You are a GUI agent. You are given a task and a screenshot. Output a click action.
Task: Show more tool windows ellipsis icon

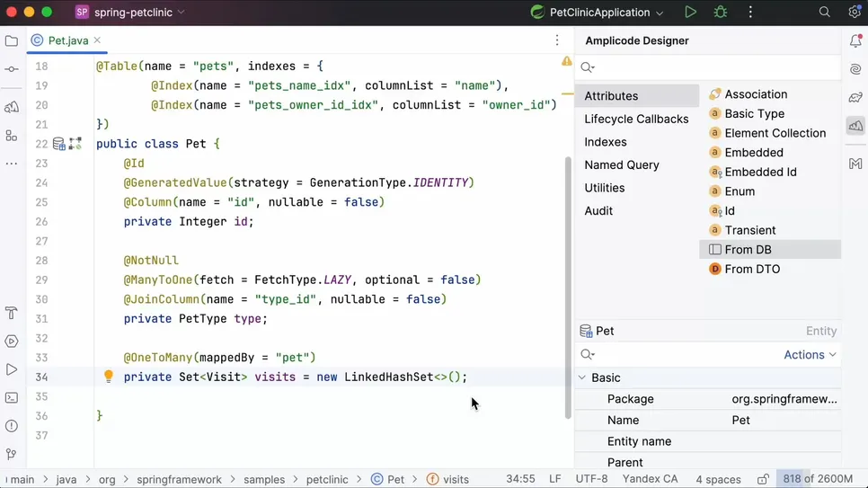coord(11,164)
